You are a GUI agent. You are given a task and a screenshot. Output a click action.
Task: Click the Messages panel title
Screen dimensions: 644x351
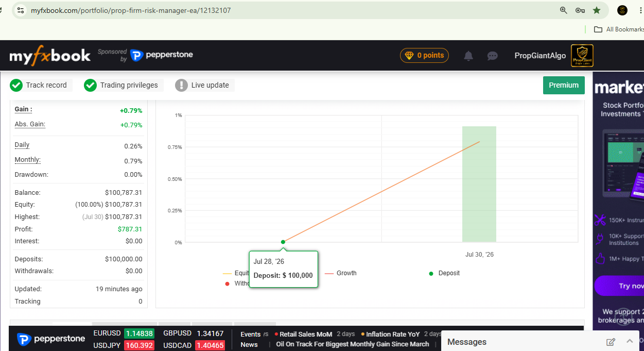coord(467,342)
